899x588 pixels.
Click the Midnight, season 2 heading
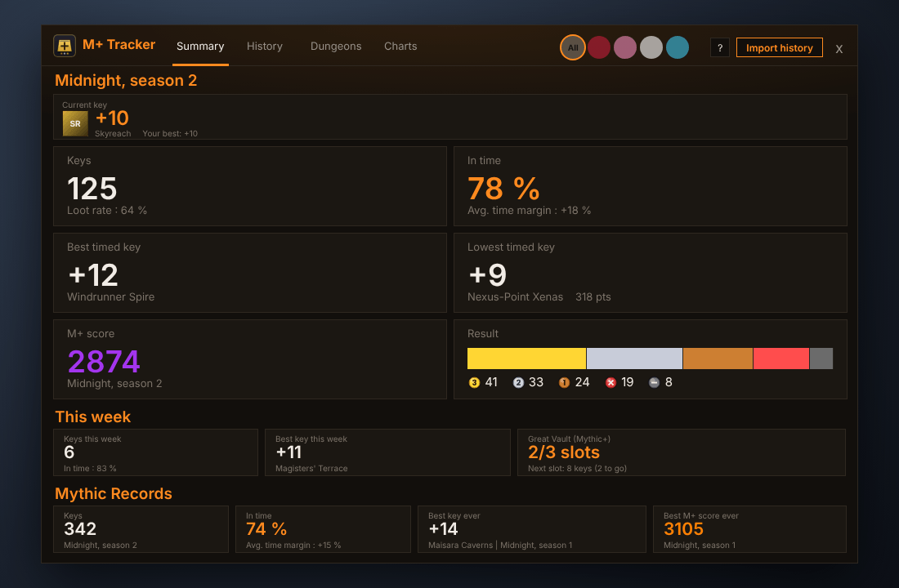(126, 80)
